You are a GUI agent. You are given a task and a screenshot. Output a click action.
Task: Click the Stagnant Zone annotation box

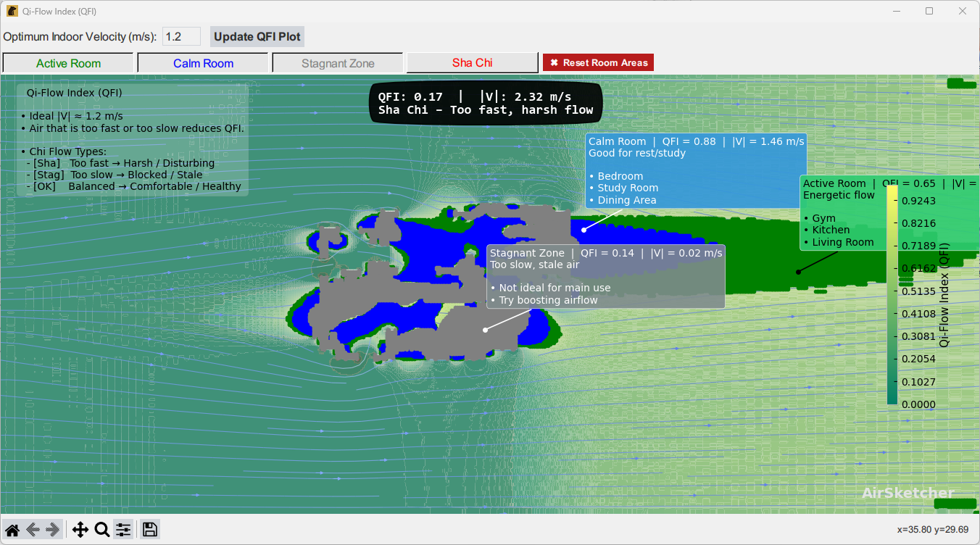605,276
